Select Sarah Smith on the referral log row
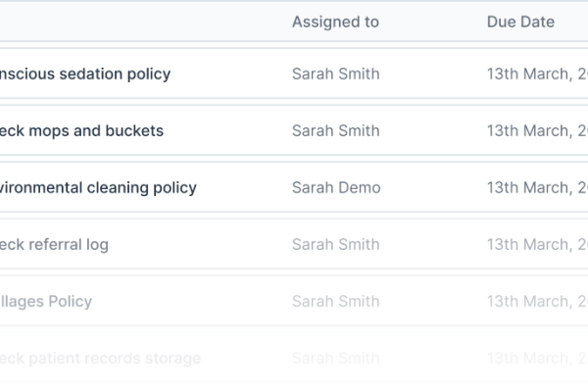This screenshot has height=392, width=588. click(336, 245)
